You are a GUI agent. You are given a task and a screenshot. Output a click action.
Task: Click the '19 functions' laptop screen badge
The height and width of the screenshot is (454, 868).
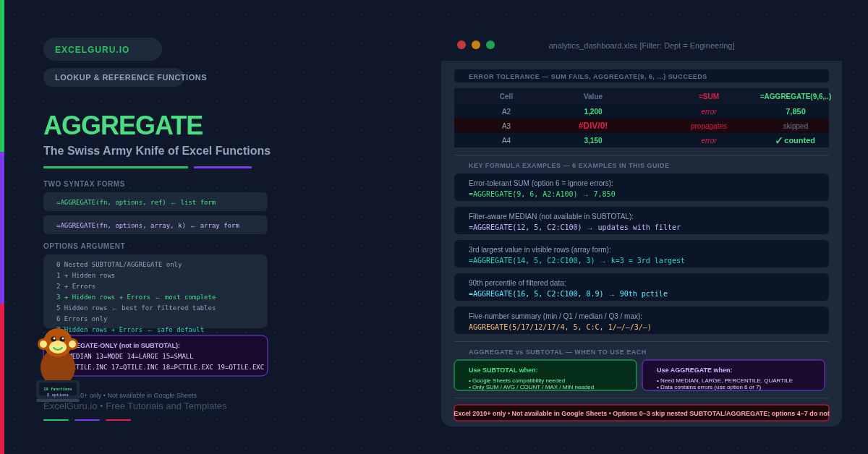[58, 391]
